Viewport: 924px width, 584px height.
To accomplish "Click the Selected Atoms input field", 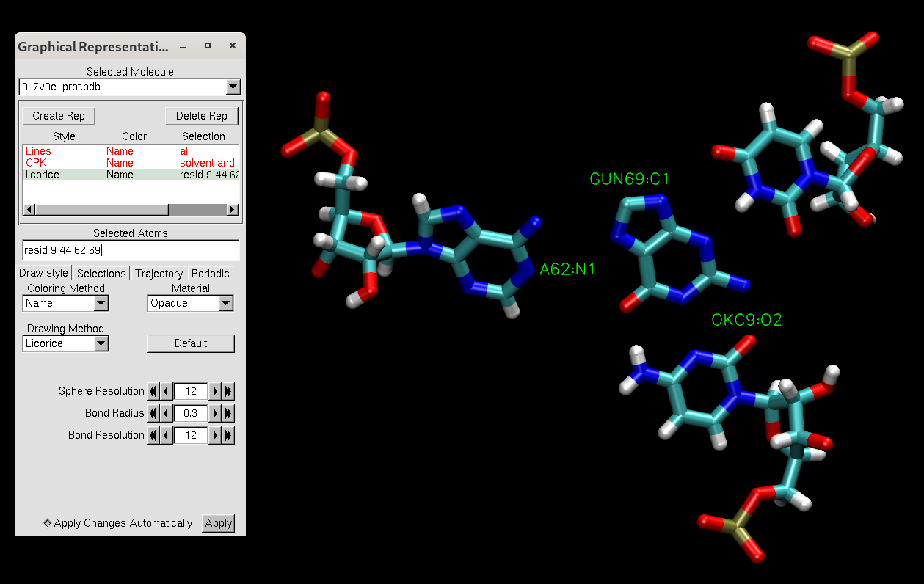I will tap(130, 250).
